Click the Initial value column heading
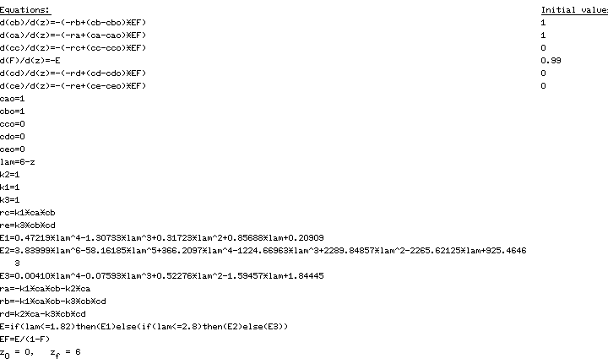Screen dimensions: 608x364 click(x=573, y=9)
